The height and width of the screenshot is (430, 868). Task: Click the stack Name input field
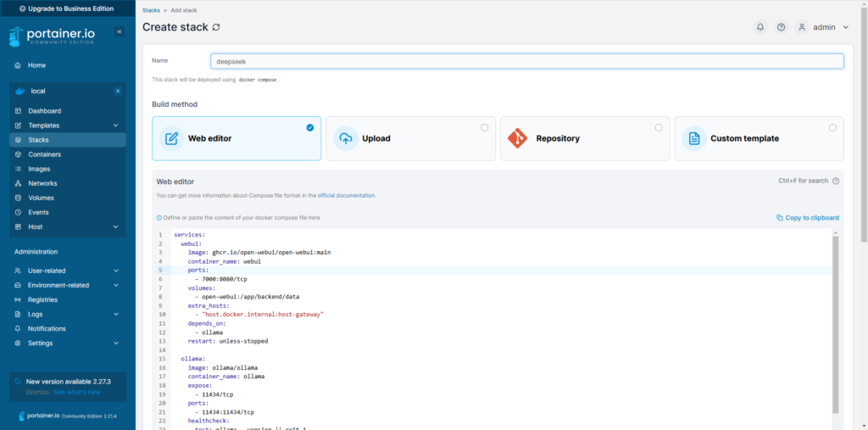click(x=526, y=61)
